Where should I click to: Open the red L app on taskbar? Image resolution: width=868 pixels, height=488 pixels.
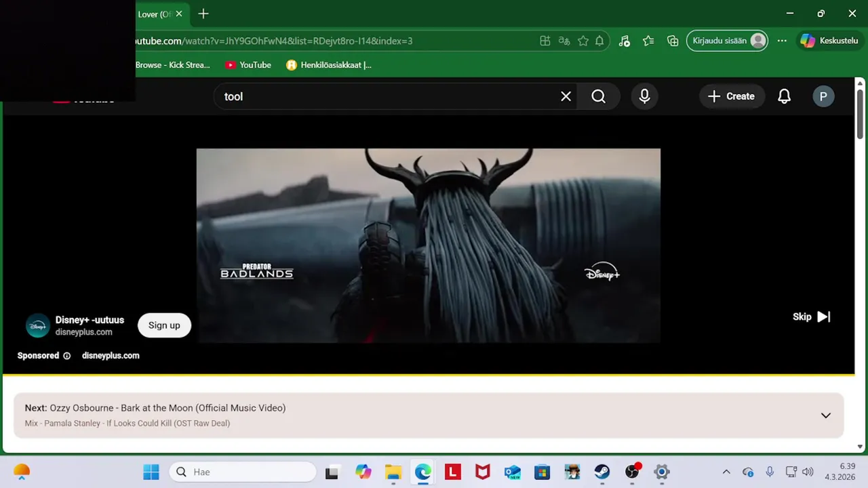453,472
